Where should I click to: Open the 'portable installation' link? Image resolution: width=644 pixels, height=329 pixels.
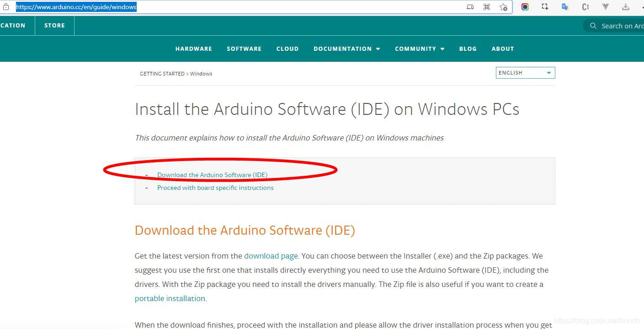point(170,298)
